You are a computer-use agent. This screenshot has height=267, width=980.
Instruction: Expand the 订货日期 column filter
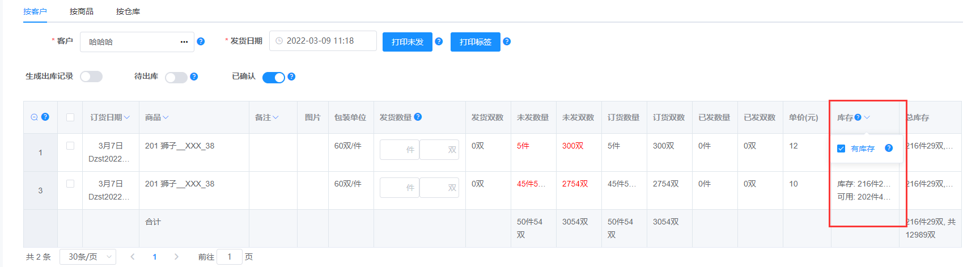pos(127,117)
